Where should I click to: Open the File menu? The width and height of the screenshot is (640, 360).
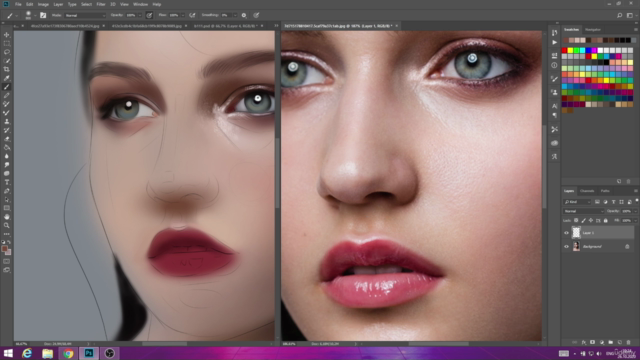click(x=18, y=4)
